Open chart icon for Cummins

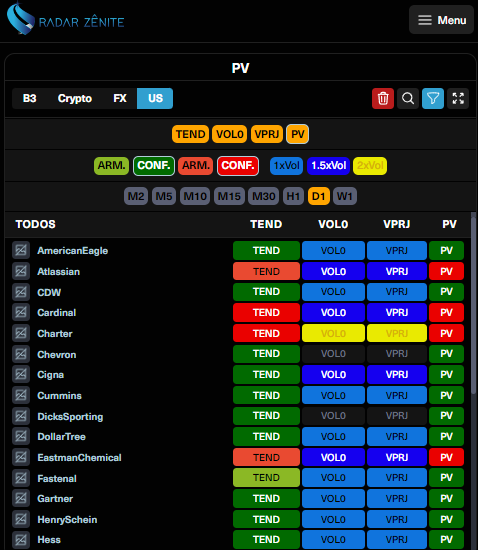(21, 395)
